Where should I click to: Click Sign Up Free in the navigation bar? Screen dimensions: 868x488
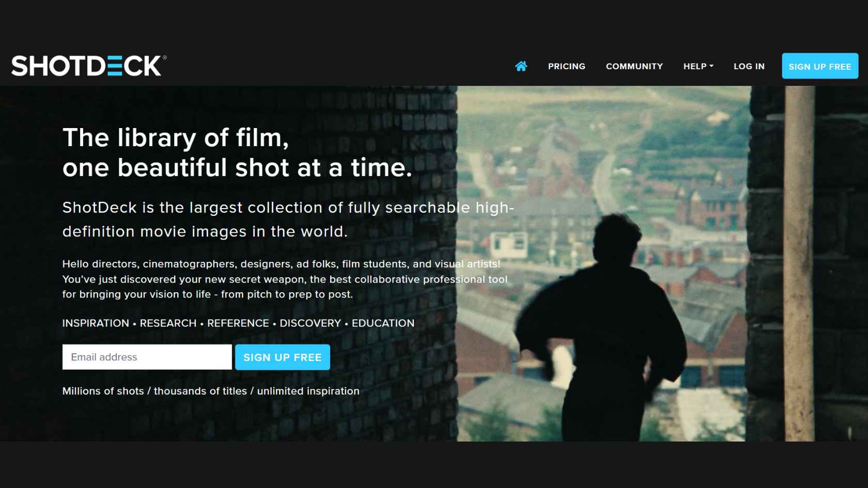(x=820, y=66)
